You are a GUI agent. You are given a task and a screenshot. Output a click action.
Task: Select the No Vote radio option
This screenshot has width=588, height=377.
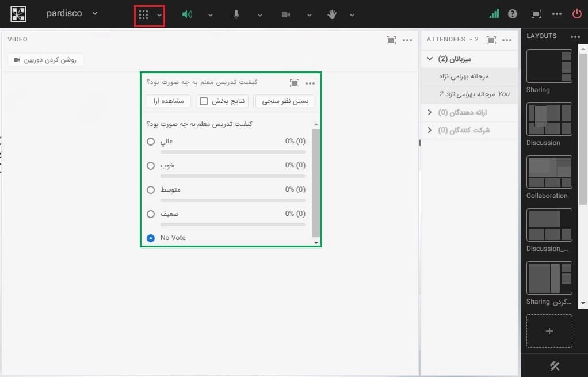coord(151,238)
